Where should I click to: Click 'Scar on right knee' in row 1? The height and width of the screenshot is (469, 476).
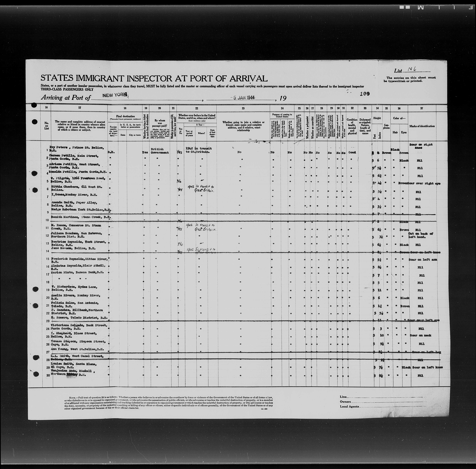point(421,146)
